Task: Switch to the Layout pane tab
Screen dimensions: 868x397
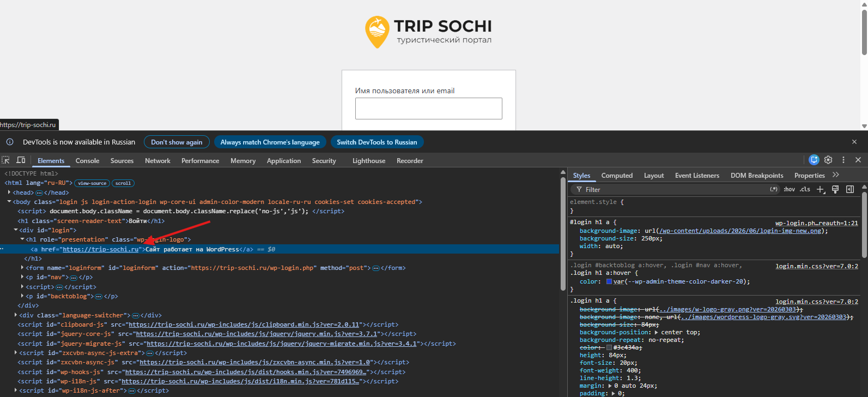Action: pos(654,176)
